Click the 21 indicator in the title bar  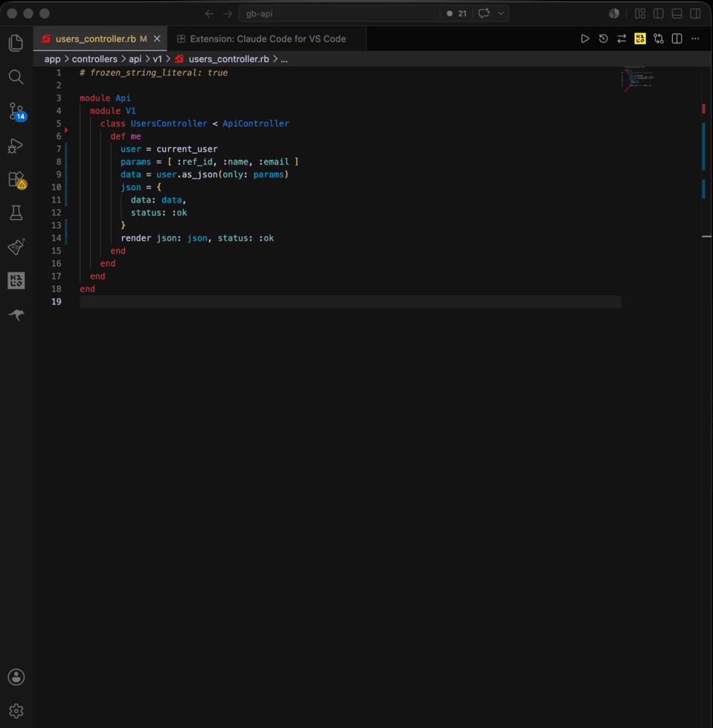point(457,13)
